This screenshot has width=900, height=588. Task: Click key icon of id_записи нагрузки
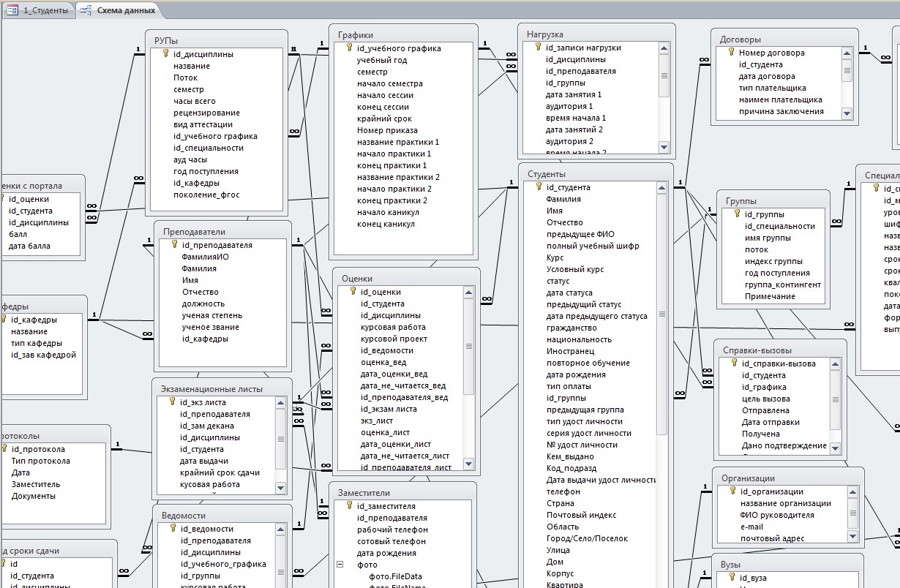pyautogui.click(x=538, y=48)
